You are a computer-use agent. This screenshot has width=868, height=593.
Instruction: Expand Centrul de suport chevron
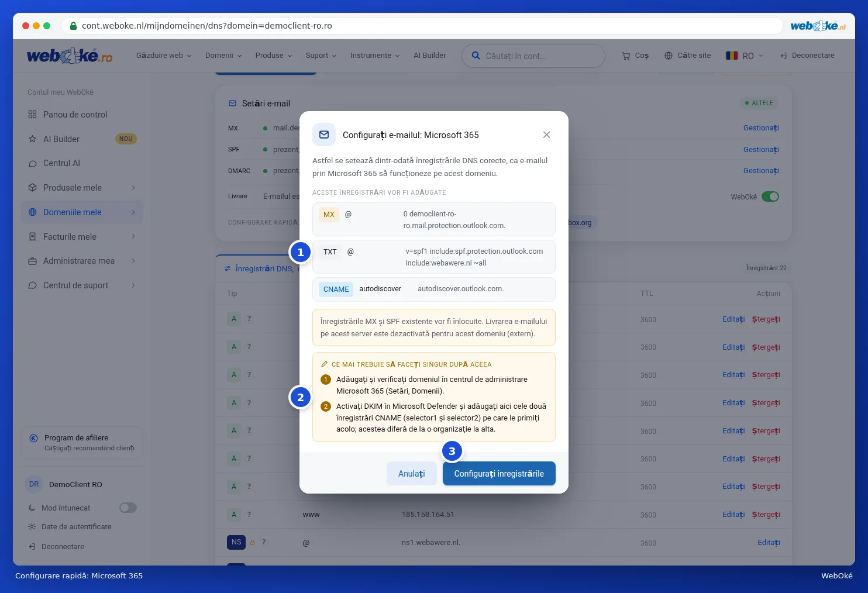133,285
